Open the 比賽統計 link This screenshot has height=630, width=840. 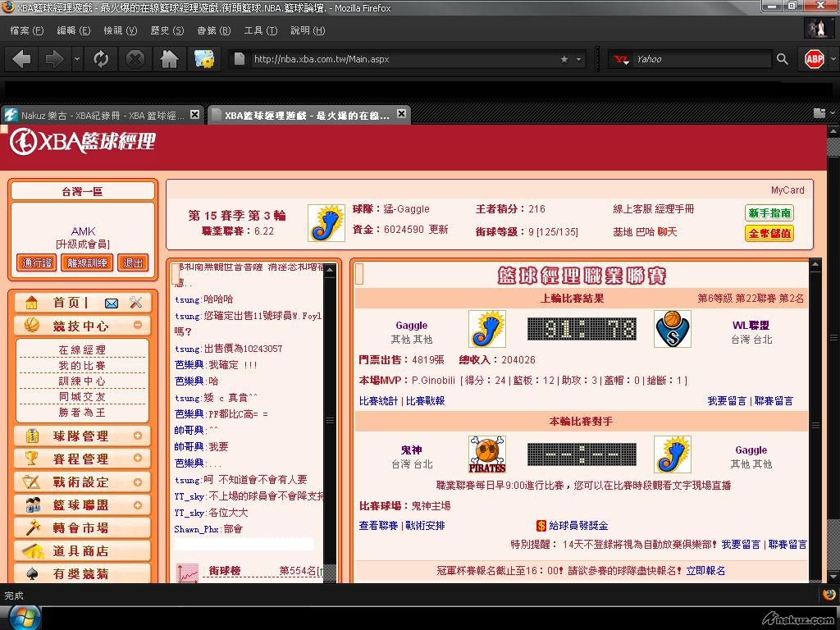click(x=378, y=401)
